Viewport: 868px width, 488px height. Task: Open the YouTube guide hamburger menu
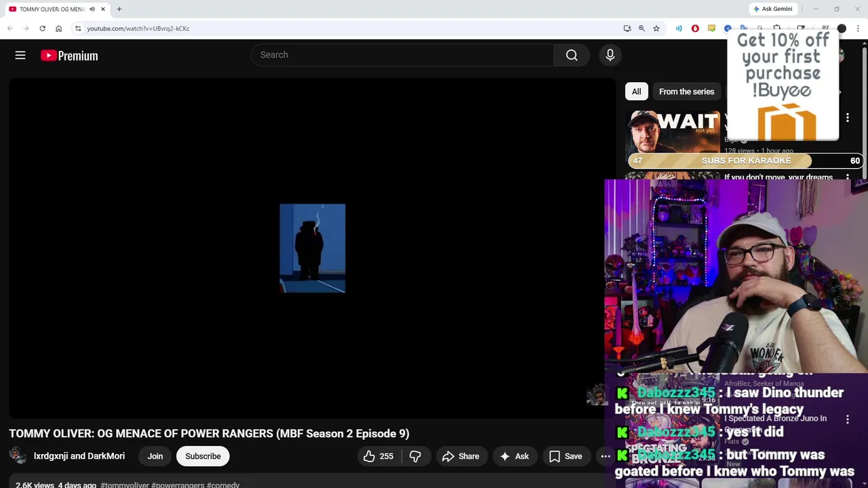click(x=20, y=56)
